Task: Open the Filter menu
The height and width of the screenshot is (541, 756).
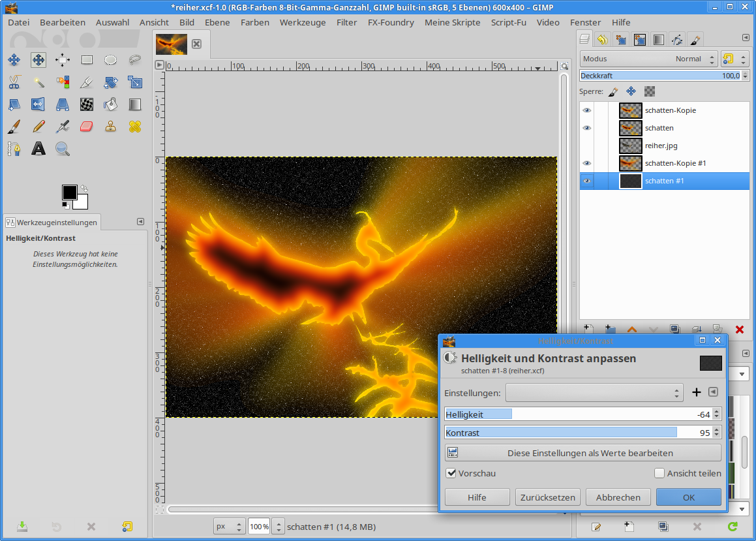Action: click(346, 22)
